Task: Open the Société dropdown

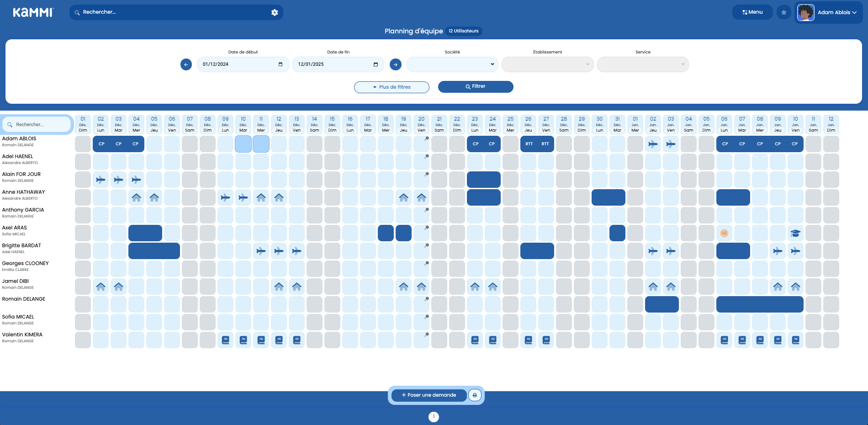Action: [452, 64]
